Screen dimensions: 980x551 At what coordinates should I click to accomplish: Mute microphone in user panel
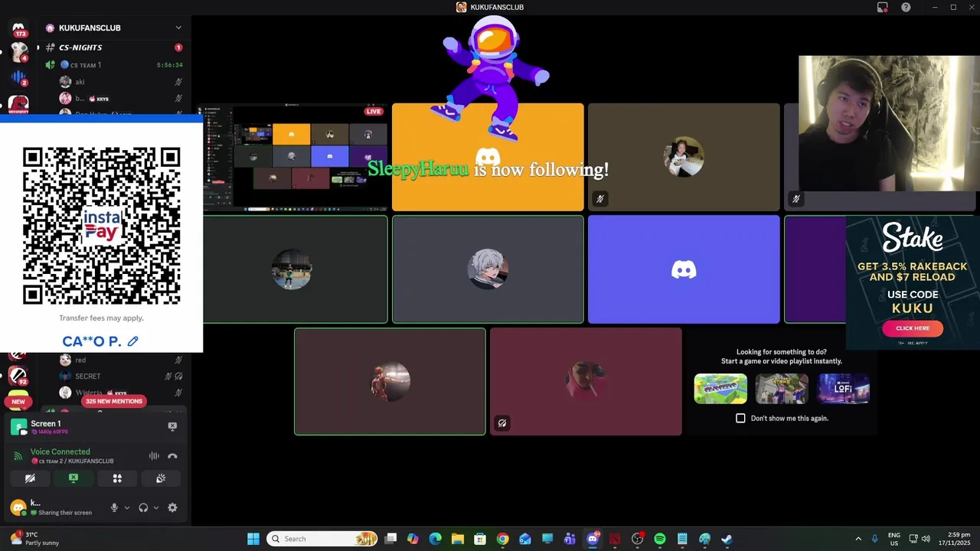114,507
